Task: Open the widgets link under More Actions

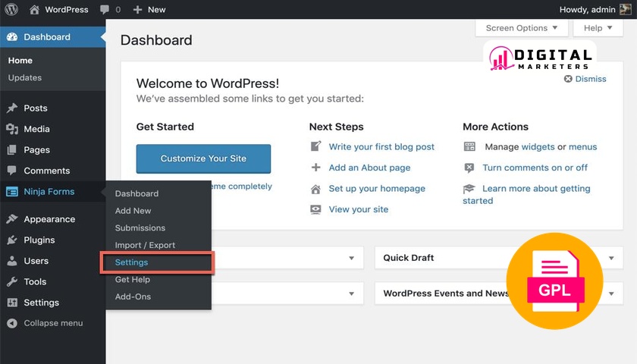Action: click(x=538, y=146)
